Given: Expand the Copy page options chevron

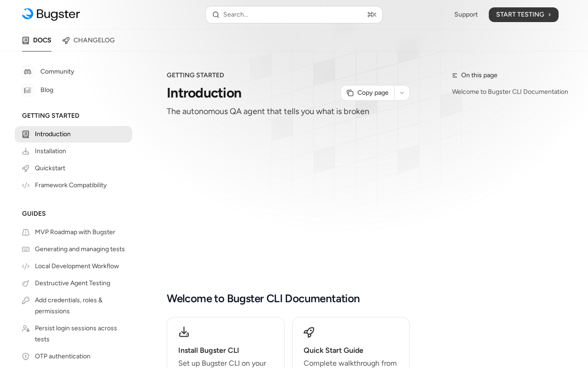Looking at the screenshot, I should pyautogui.click(x=402, y=93).
